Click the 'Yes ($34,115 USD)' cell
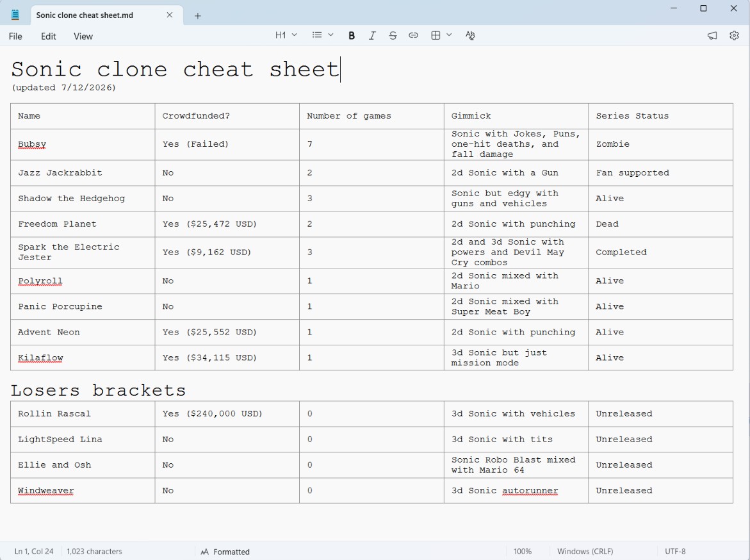Image resolution: width=750 pixels, height=560 pixels. 227,358
